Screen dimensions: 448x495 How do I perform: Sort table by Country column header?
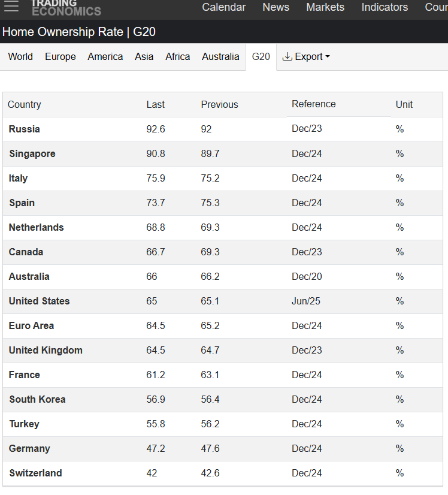pyautogui.click(x=25, y=104)
